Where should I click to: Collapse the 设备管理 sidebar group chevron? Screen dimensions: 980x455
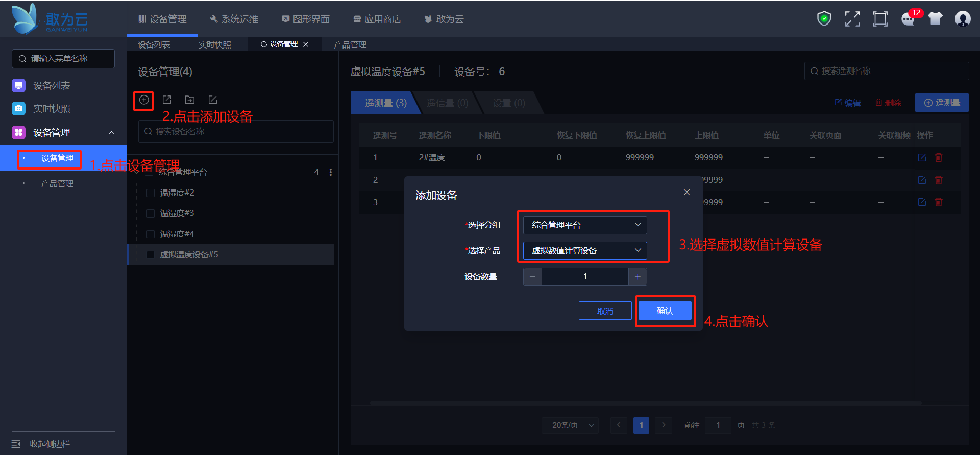point(112,133)
